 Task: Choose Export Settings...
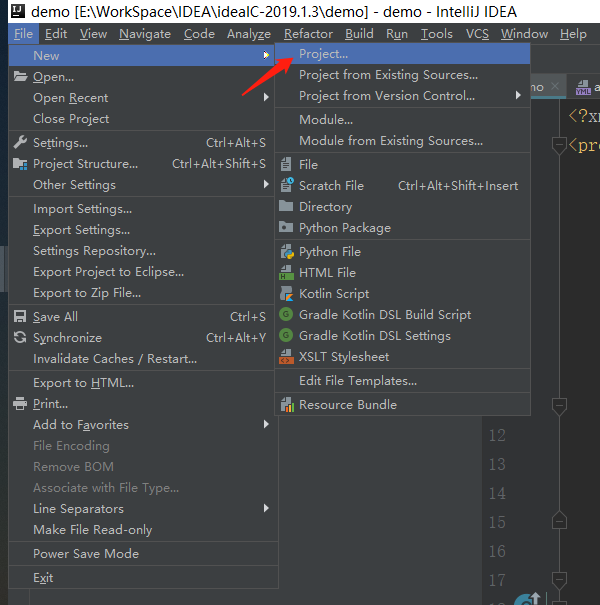tap(141, 230)
